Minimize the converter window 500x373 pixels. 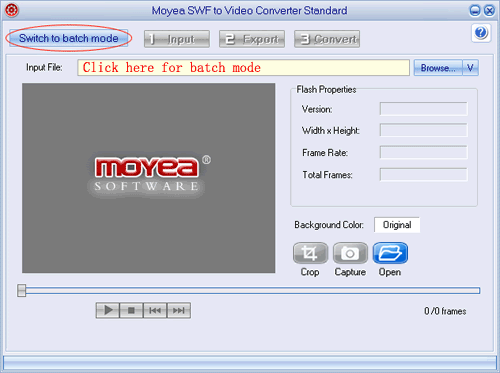pos(475,11)
